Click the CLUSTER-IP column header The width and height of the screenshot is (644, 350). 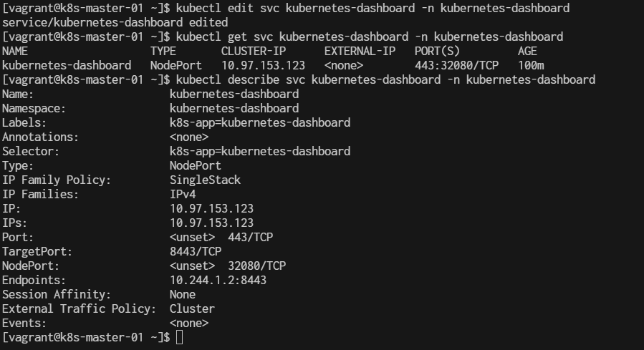click(x=254, y=52)
